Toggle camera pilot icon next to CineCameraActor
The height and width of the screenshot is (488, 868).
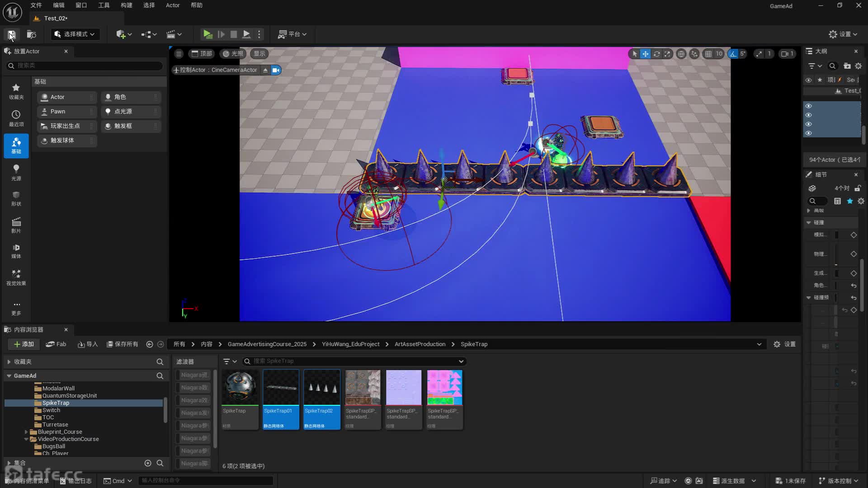[276, 70]
